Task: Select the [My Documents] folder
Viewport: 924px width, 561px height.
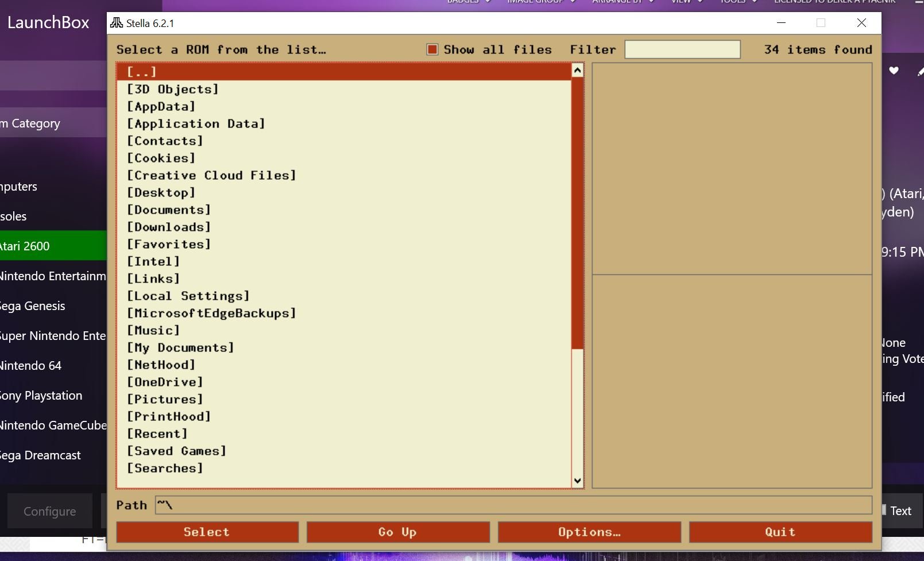Action: click(344, 347)
